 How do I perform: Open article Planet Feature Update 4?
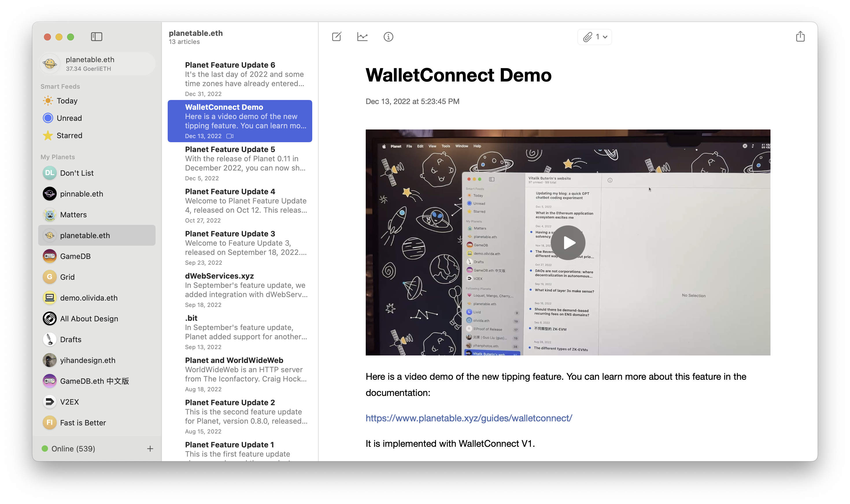coord(240,205)
